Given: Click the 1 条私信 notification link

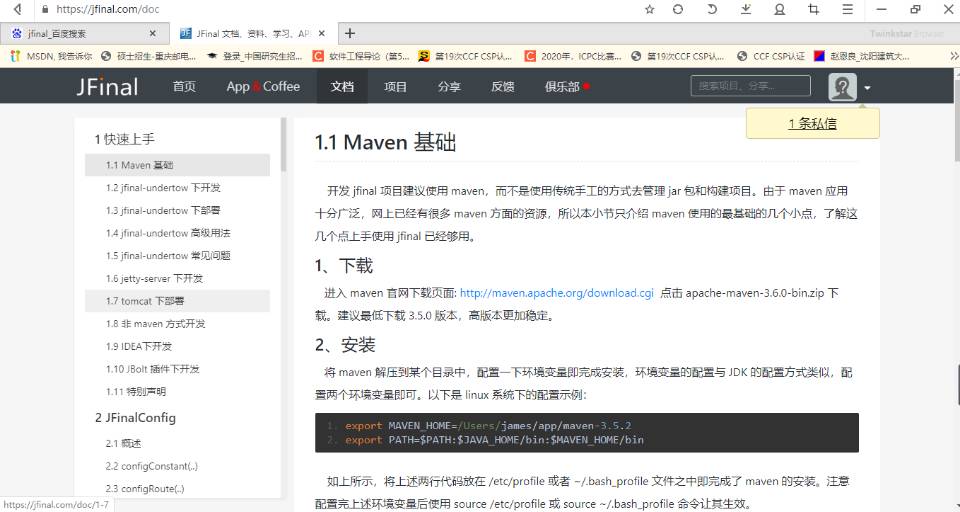Looking at the screenshot, I should [x=812, y=124].
